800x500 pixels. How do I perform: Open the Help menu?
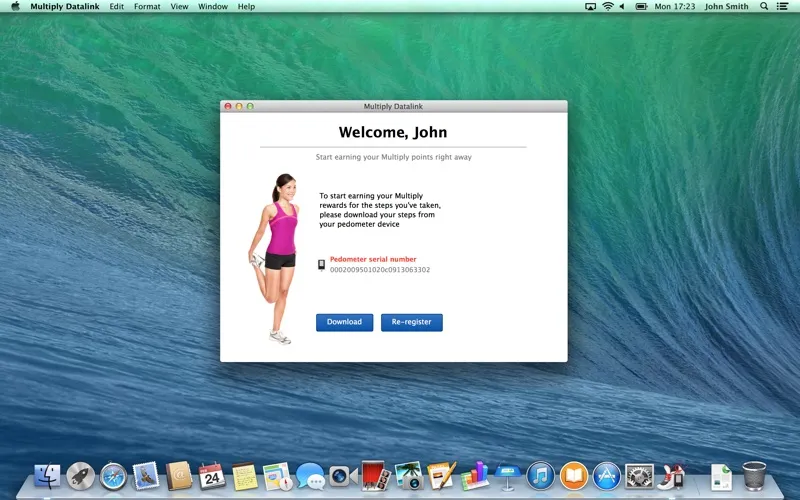tap(246, 6)
